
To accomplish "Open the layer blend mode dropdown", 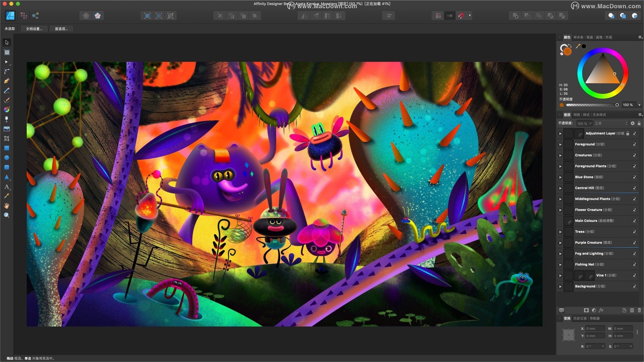I will (x=611, y=123).
